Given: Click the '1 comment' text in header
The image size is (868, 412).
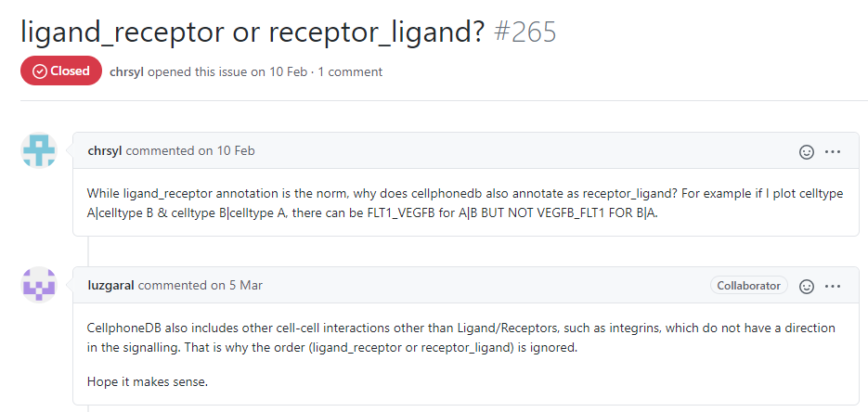Looking at the screenshot, I should click(x=350, y=71).
